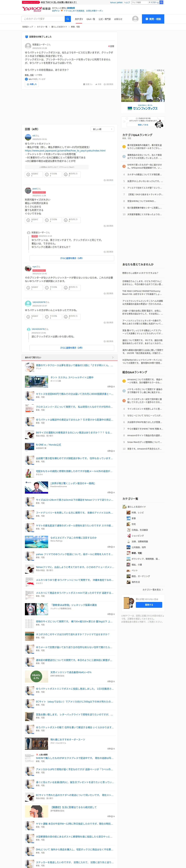Close the セゾンファンデックス ad with X

tap(164, 70)
